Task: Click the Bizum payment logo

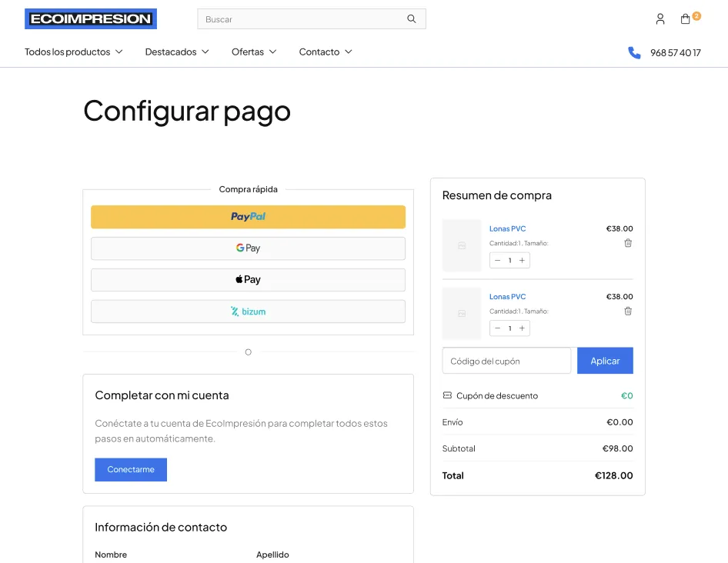Action: (248, 311)
